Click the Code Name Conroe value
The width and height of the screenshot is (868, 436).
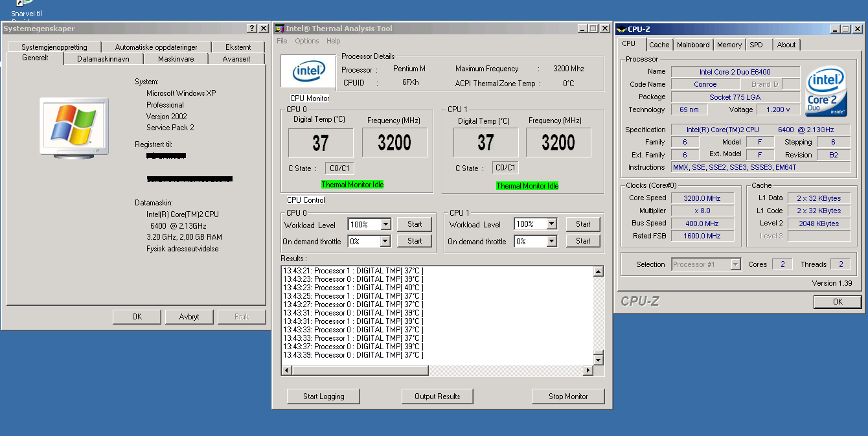pyautogui.click(x=705, y=84)
